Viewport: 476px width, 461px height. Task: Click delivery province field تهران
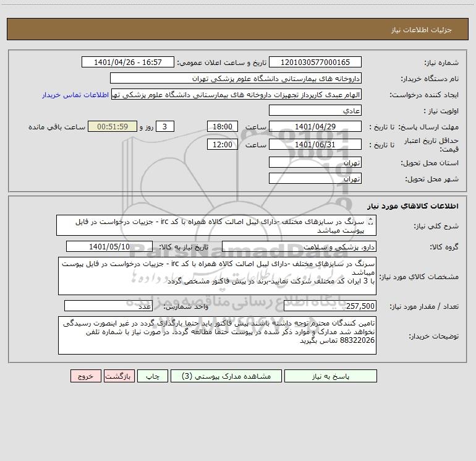coord(315,162)
